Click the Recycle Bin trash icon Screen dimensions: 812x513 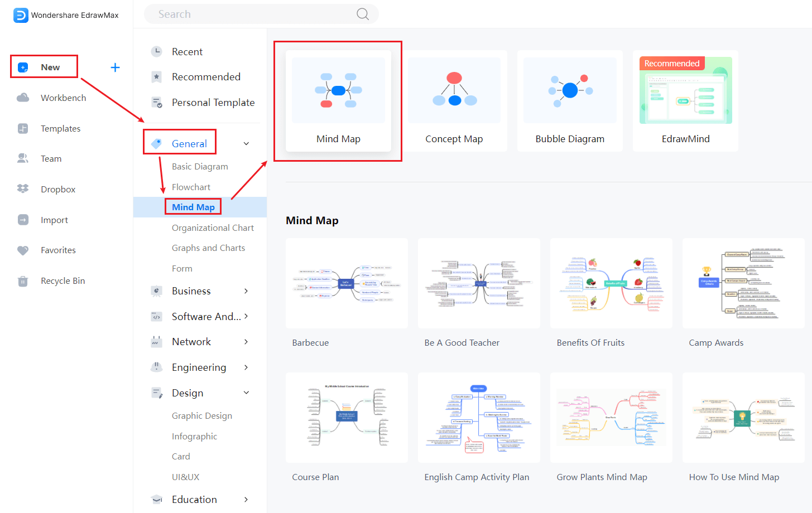(x=23, y=281)
